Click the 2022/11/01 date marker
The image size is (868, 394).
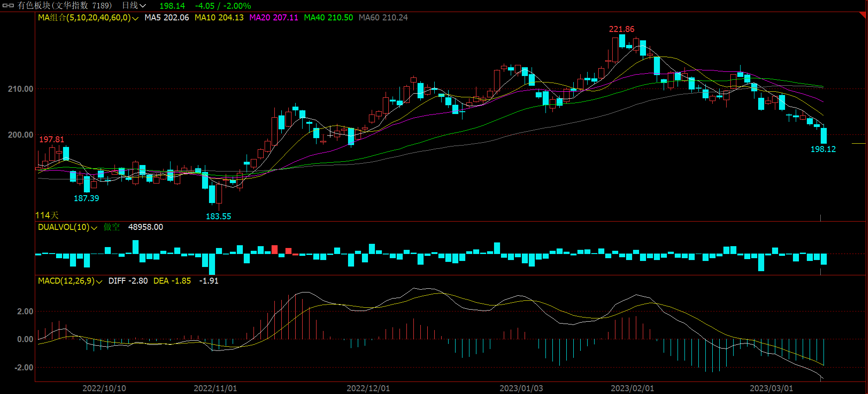(x=215, y=388)
